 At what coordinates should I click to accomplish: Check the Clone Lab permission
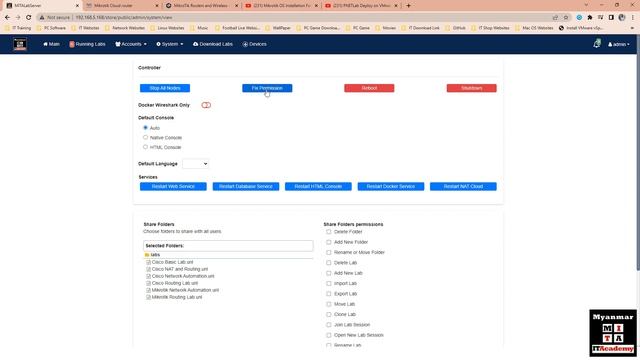click(329, 314)
